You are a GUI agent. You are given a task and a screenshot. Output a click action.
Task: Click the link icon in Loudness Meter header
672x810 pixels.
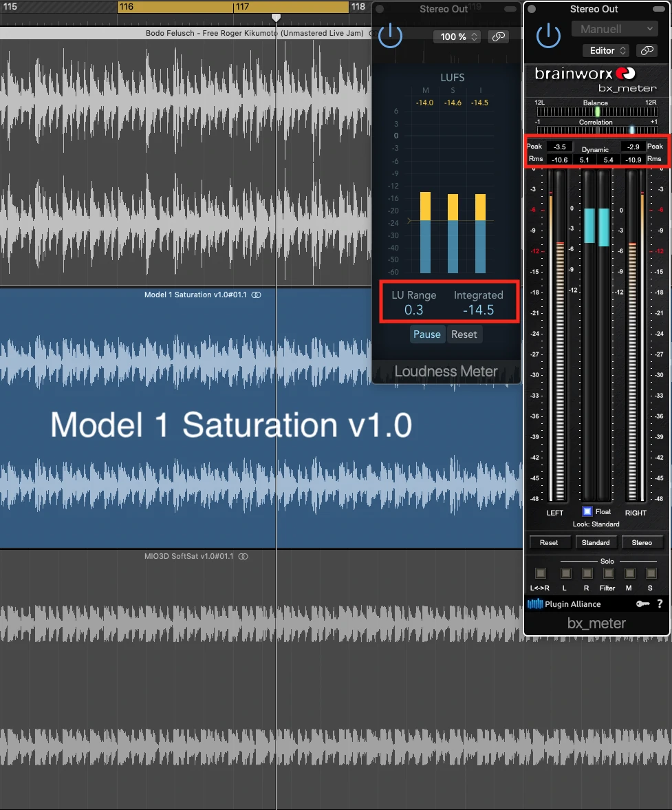tap(499, 36)
